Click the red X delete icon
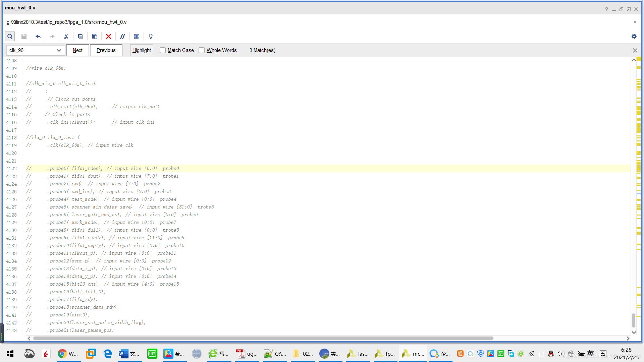Screen dimensions: 644x362 tap(108, 37)
